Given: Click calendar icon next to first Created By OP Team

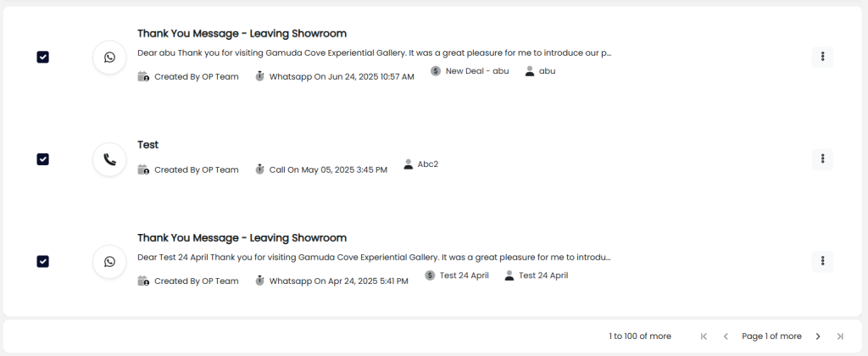Looking at the screenshot, I should coord(143,76).
